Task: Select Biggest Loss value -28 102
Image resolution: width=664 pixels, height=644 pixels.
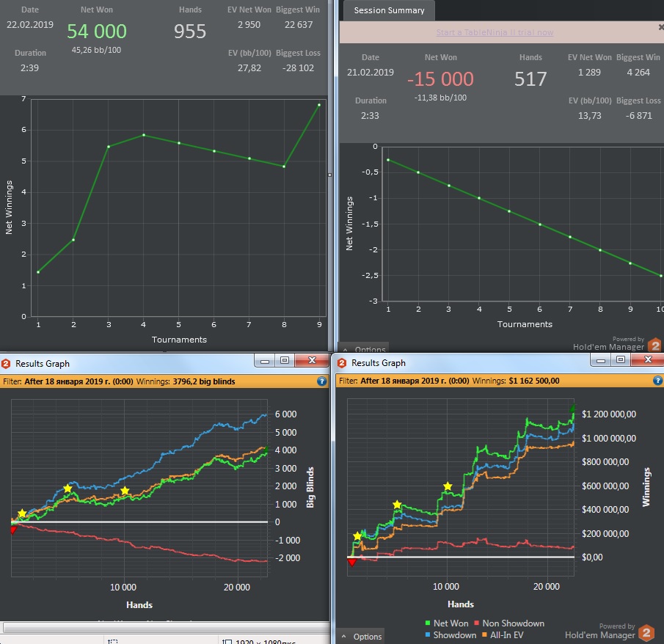Action: coord(298,67)
